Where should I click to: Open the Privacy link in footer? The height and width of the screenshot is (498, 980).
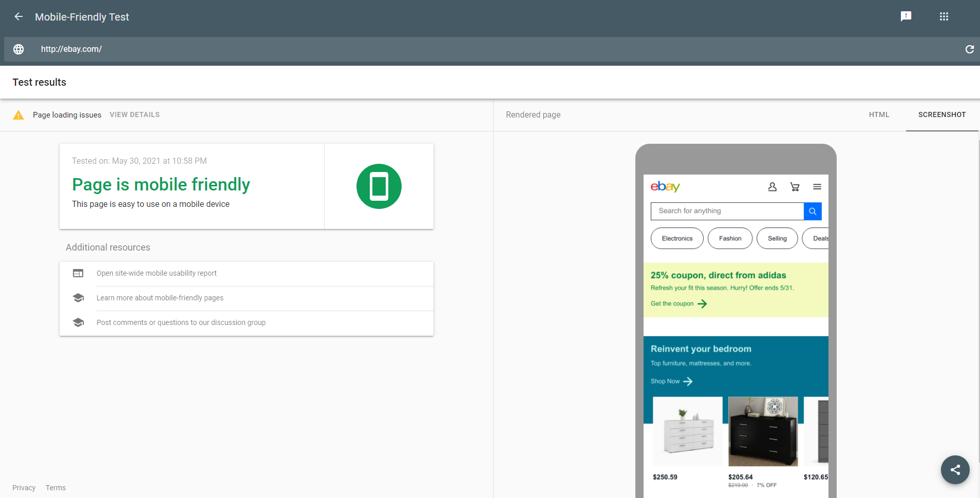24,488
